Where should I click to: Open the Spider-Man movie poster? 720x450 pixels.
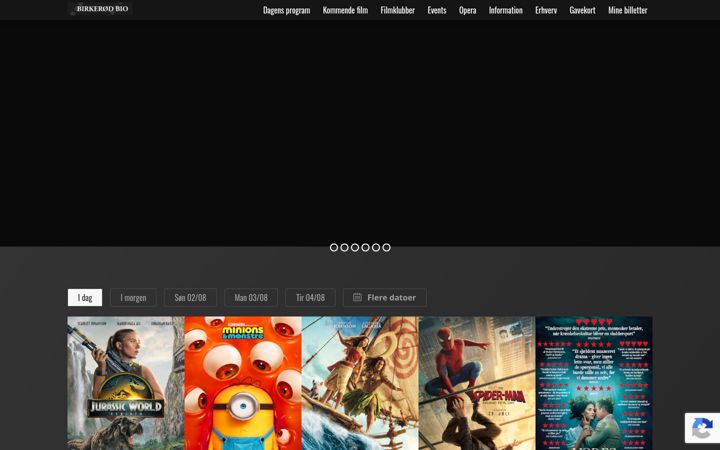click(477, 383)
